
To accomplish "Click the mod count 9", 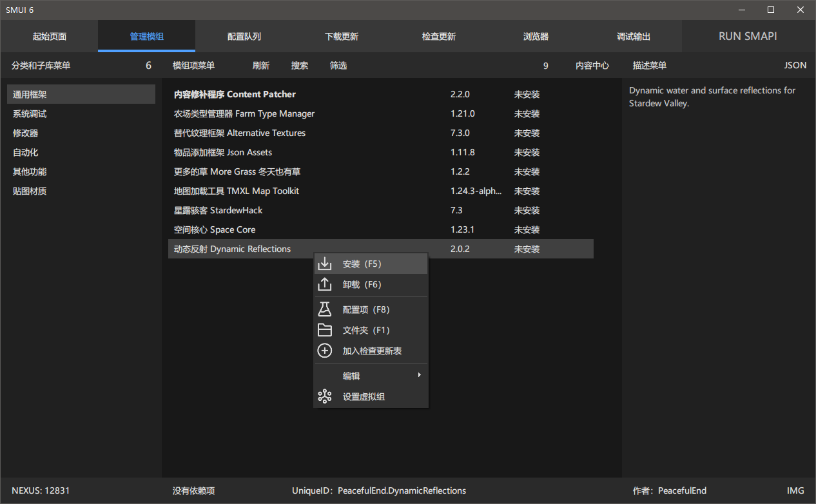I will pos(546,65).
